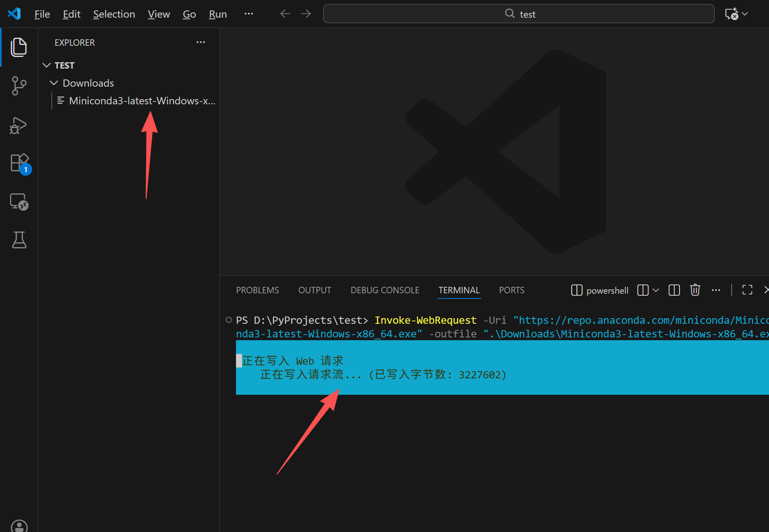Screen dimensions: 769x532
Task: Open the Source Control view
Action: pos(19,86)
